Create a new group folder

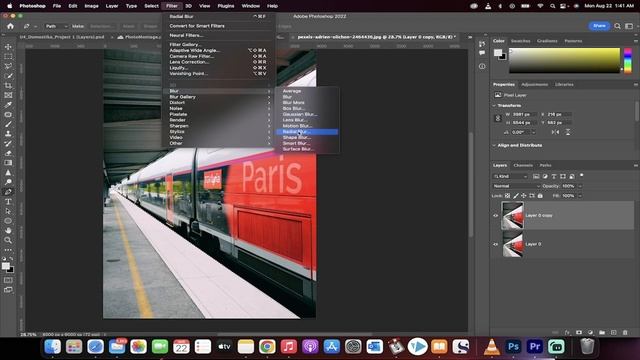pyautogui.click(x=602, y=332)
